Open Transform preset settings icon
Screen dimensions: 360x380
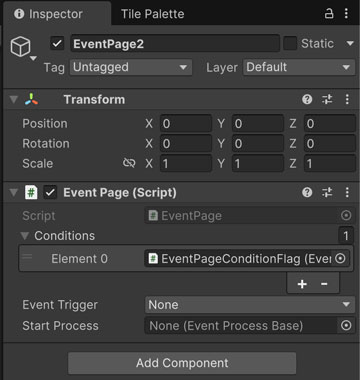[327, 99]
